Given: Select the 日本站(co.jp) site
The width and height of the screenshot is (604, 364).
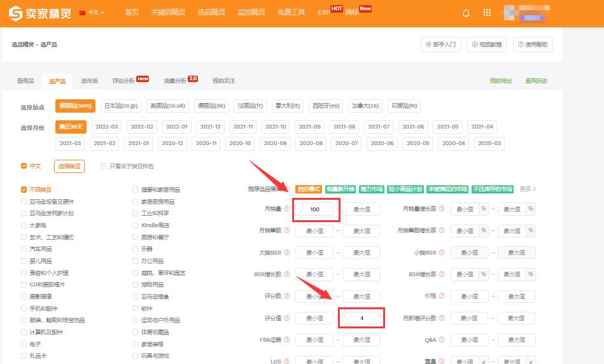Looking at the screenshot, I should point(121,106).
